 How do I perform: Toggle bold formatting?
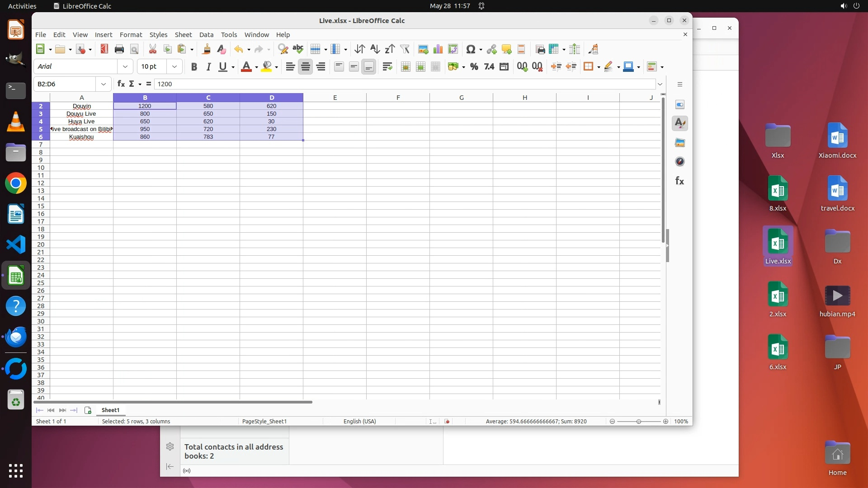pos(194,67)
